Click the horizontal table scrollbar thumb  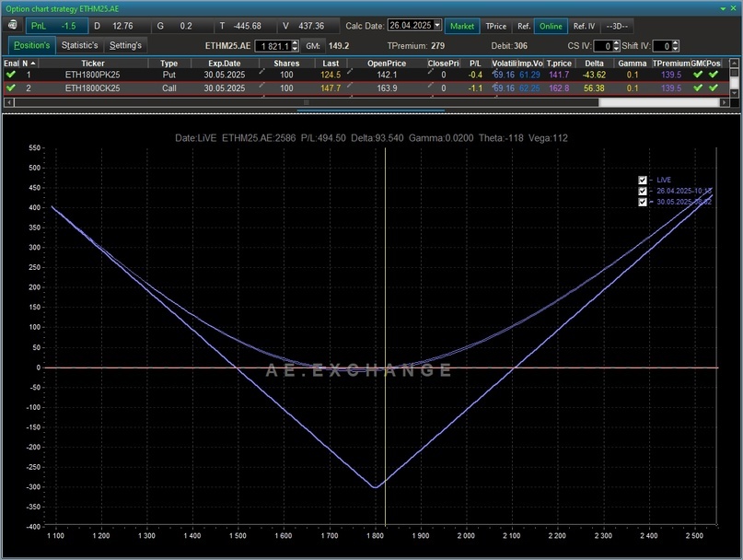(307, 102)
